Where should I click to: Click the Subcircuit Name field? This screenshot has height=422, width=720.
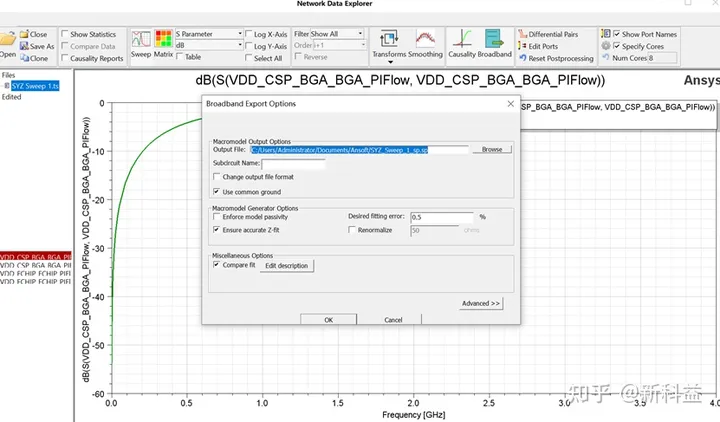click(293, 163)
